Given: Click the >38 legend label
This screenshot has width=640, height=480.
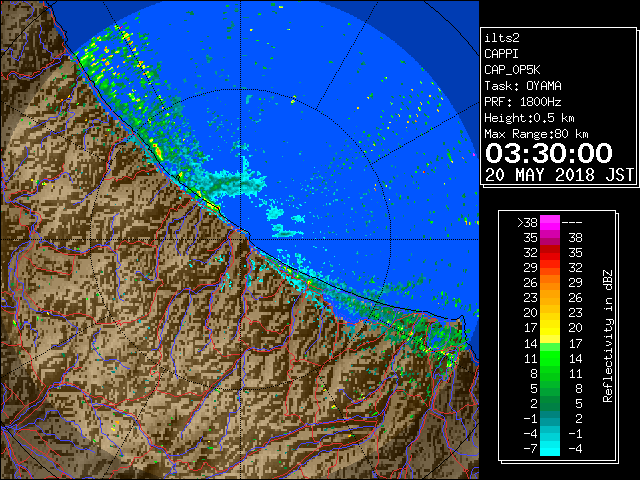Looking at the screenshot, I should pyautogui.click(x=527, y=223).
